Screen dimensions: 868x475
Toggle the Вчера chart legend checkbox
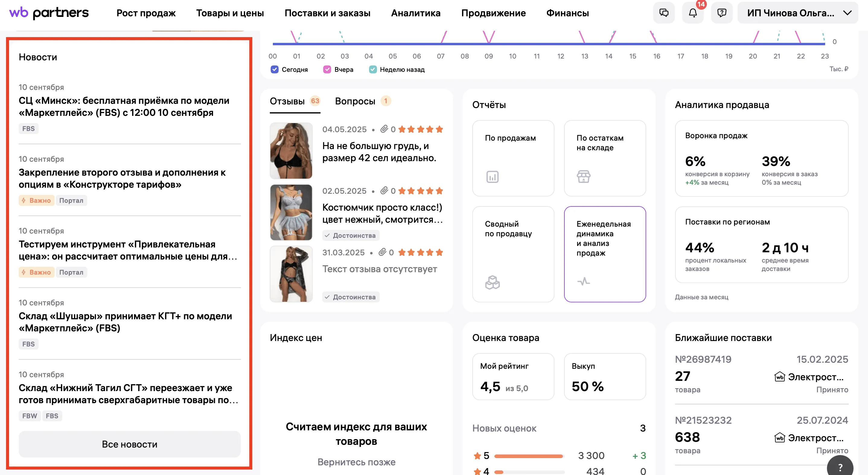[327, 69]
